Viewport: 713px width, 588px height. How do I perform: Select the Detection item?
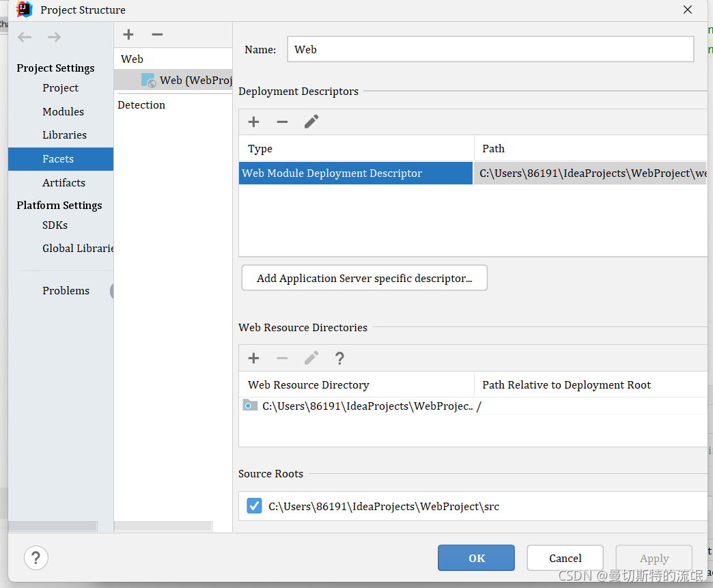coord(141,105)
